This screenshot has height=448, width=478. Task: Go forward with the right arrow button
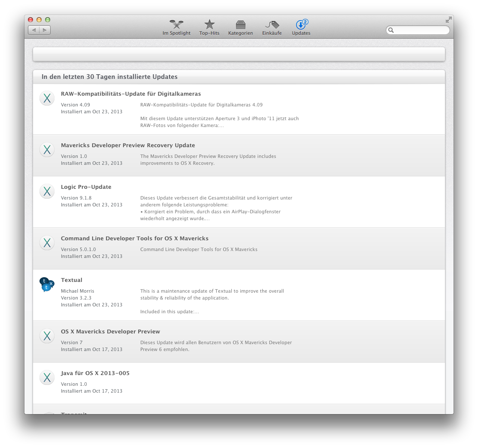[45, 30]
